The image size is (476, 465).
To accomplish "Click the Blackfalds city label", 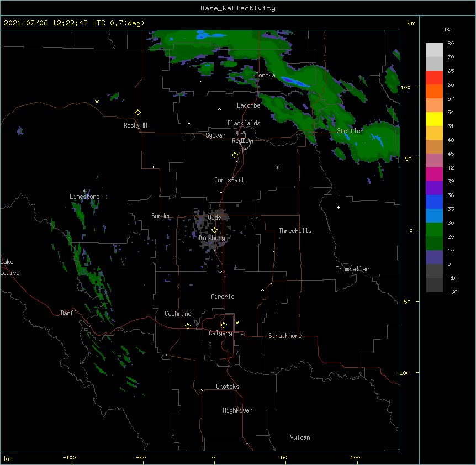I will (244, 123).
